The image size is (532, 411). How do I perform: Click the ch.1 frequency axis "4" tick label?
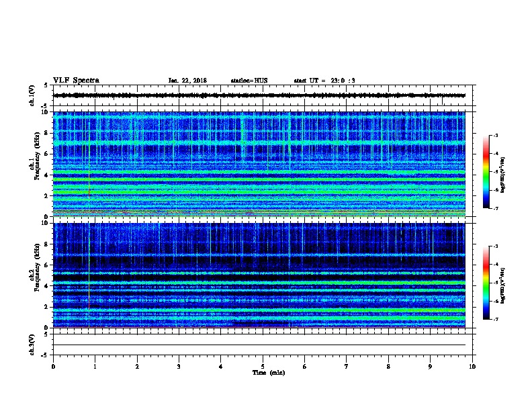pyautogui.click(x=46, y=175)
